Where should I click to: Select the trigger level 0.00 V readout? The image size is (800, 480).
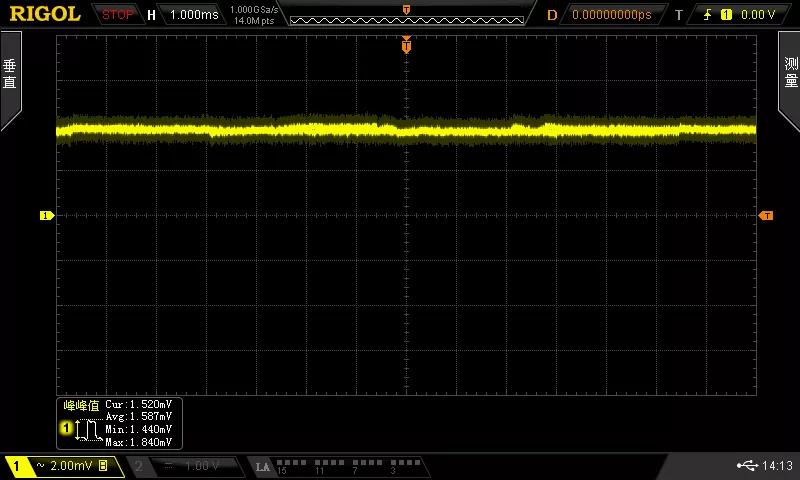(758, 15)
